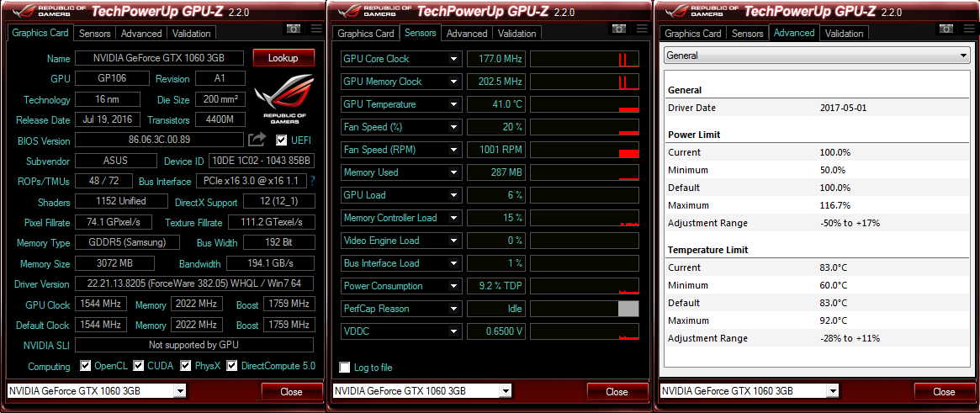Open Fan Speed (RPM) sensor dropdown
980x413 pixels.
click(x=453, y=150)
